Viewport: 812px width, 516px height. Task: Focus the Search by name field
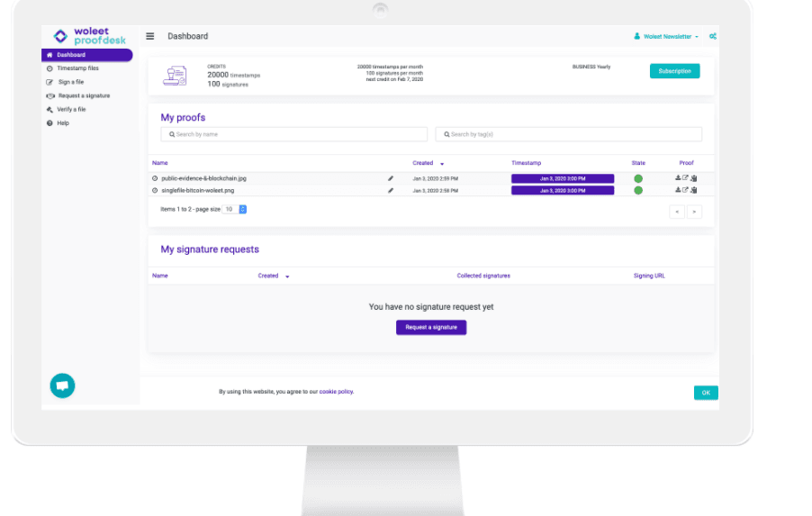coord(294,134)
